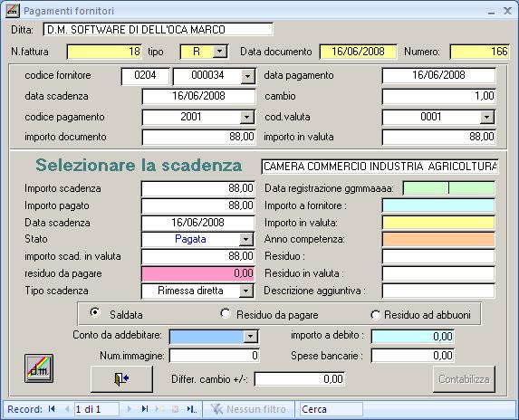The image size is (519, 420).
Task: Click the Importo scadenza field
Action: pos(198,188)
